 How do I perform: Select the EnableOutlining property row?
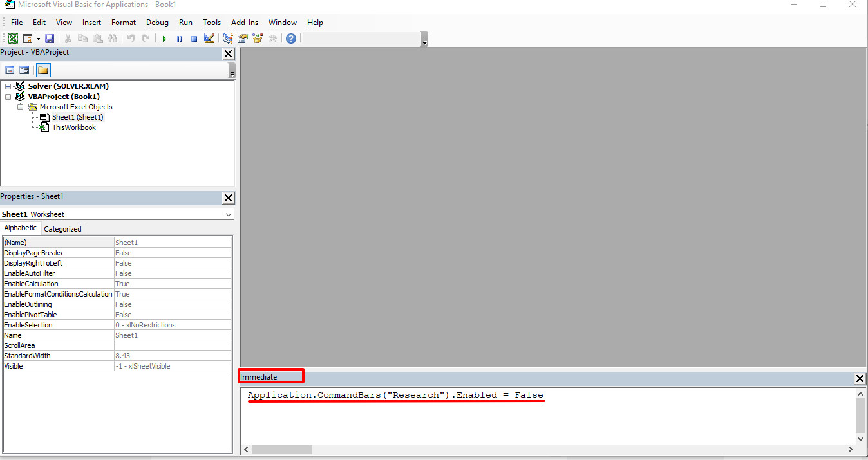click(x=117, y=304)
